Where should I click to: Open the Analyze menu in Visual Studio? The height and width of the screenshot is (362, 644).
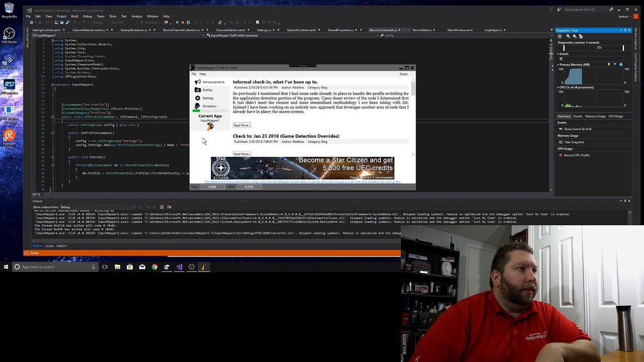tap(137, 16)
